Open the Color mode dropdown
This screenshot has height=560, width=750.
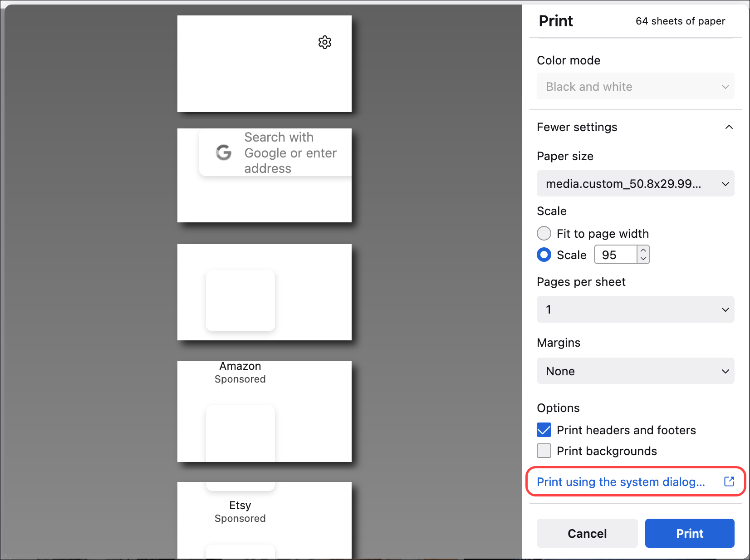pyautogui.click(x=635, y=86)
